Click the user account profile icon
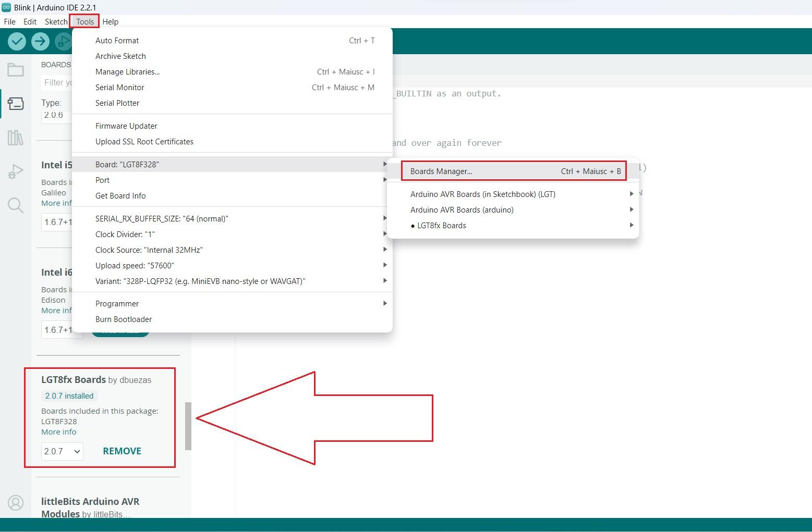The width and height of the screenshot is (812, 532). pos(16,503)
